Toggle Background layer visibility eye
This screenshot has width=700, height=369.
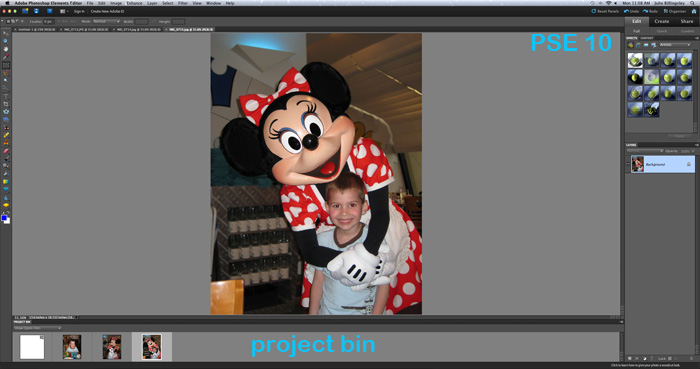tap(628, 164)
